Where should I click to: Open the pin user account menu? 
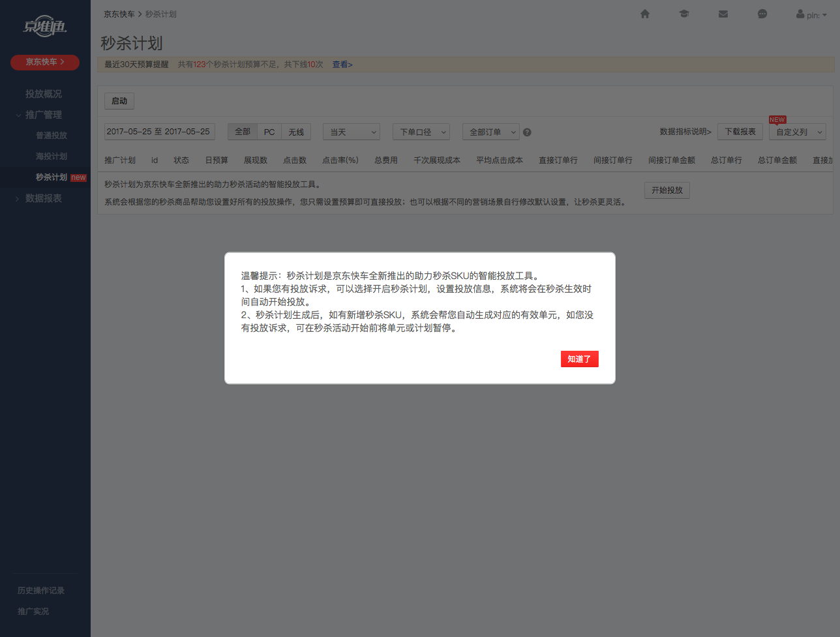coord(811,14)
